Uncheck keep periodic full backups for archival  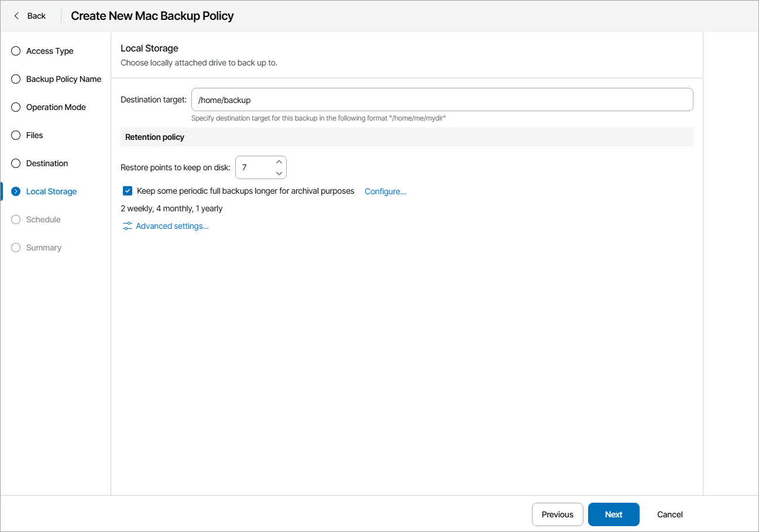point(127,190)
